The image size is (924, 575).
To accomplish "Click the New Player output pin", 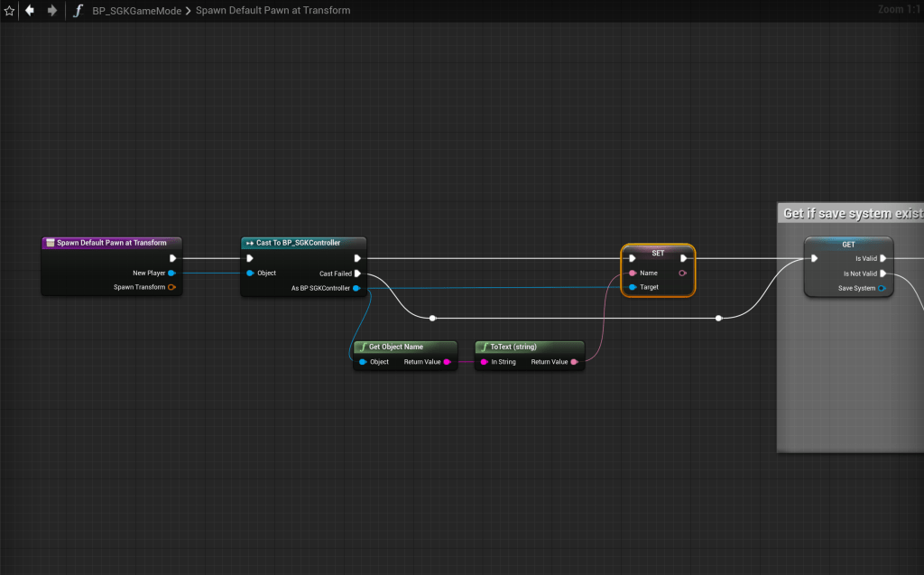I will point(171,273).
